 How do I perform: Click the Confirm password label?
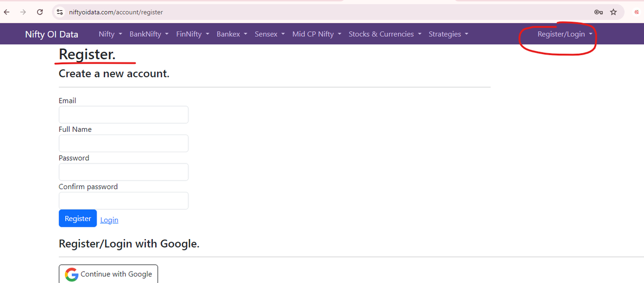click(88, 187)
